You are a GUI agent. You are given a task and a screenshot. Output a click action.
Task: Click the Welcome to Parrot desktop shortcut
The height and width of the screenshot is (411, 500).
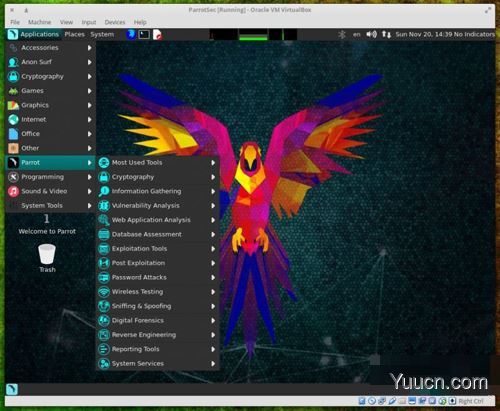point(47,224)
